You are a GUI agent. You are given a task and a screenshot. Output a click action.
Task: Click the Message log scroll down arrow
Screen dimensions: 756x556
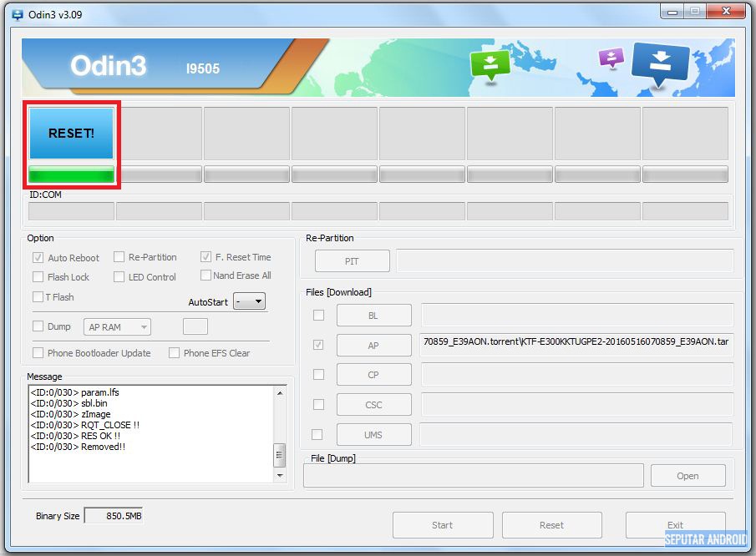(x=280, y=475)
